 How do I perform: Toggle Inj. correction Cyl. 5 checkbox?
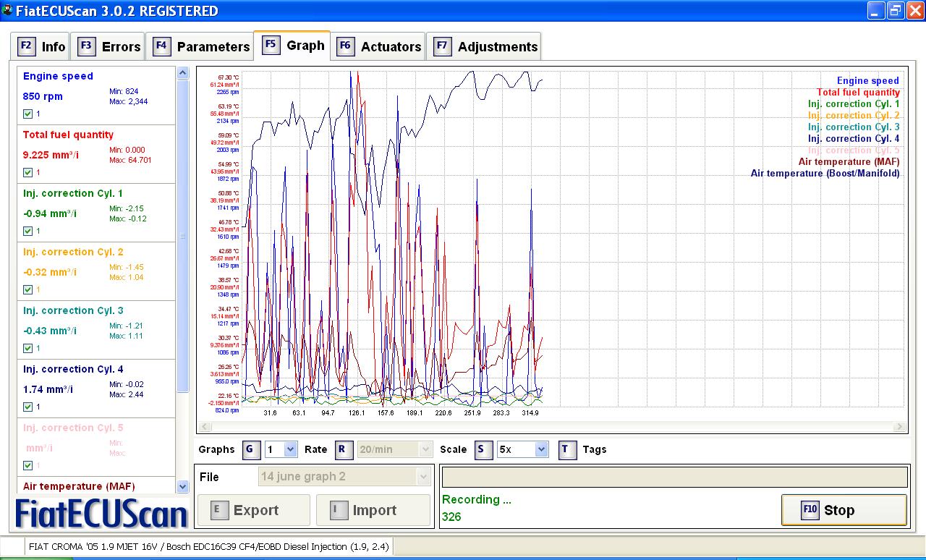point(27,465)
